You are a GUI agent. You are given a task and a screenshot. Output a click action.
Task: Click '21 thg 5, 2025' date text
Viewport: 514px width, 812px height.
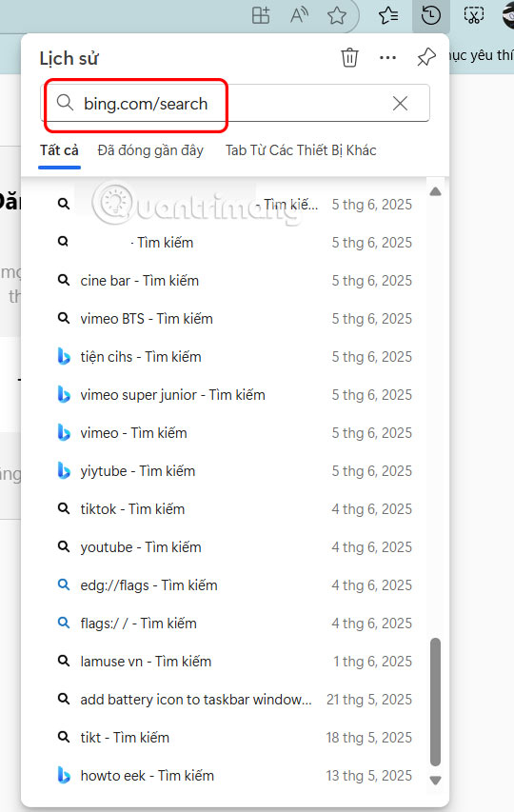coord(369,700)
